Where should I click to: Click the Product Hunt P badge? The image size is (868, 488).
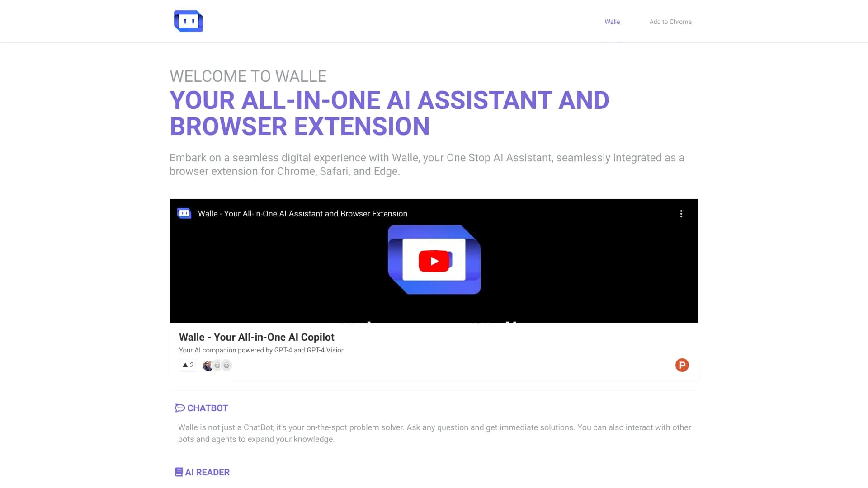682,365
